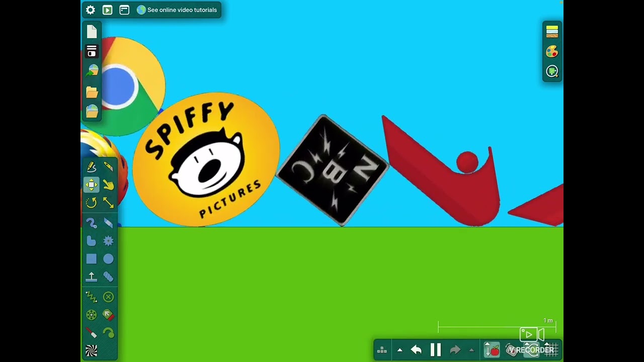
Task: Select the Gear tool
Action: pyautogui.click(x=108, y=241)
